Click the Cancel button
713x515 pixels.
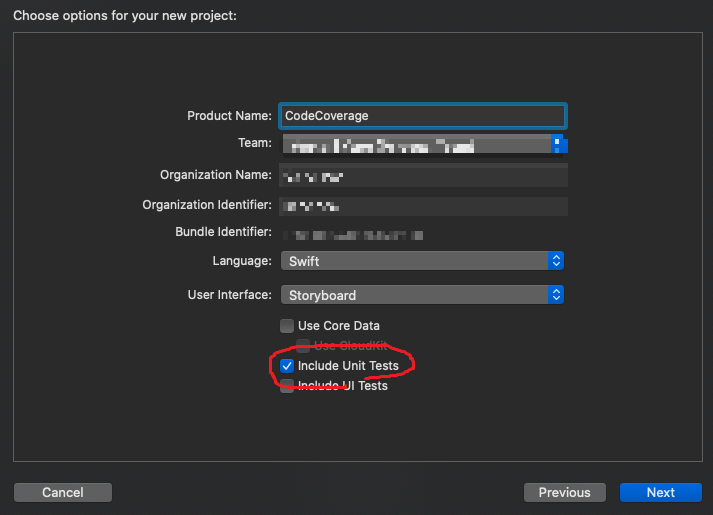click(63, 492)
